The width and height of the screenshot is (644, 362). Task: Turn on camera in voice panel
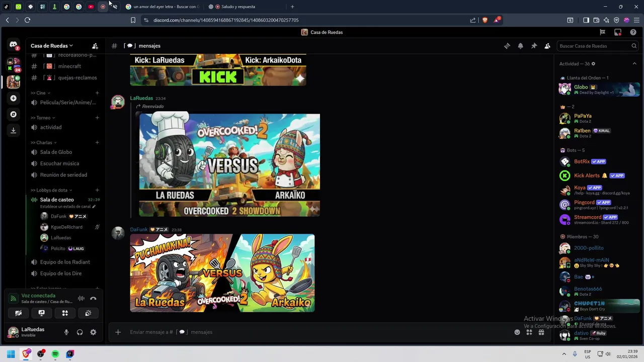19,313
